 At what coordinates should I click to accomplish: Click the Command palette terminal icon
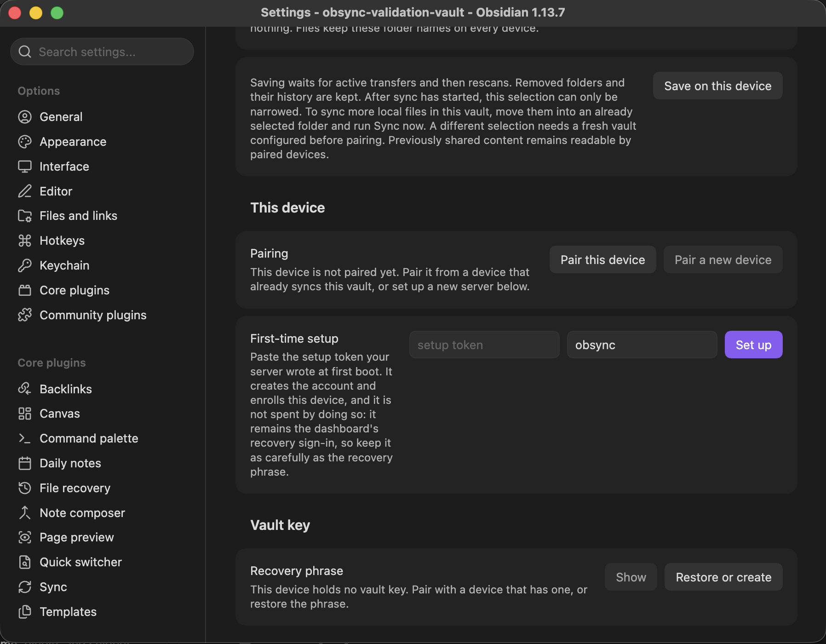(25, 438)
